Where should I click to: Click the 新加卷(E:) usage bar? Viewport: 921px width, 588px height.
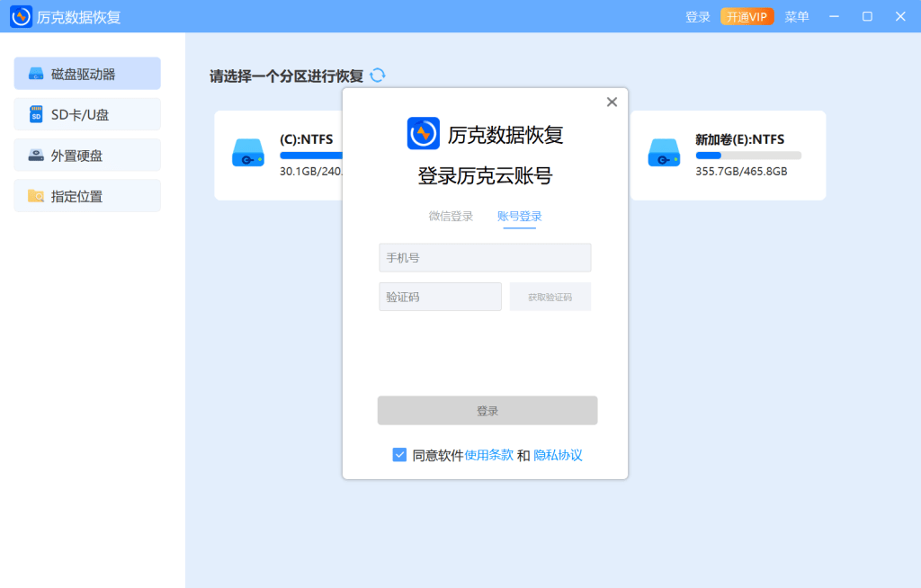[x=748, y=156]
